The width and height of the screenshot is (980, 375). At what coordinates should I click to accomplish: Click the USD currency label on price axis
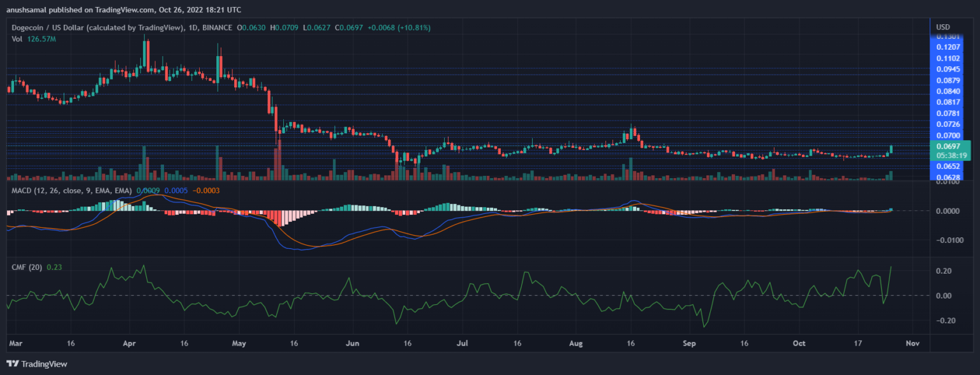coord(943,27)
